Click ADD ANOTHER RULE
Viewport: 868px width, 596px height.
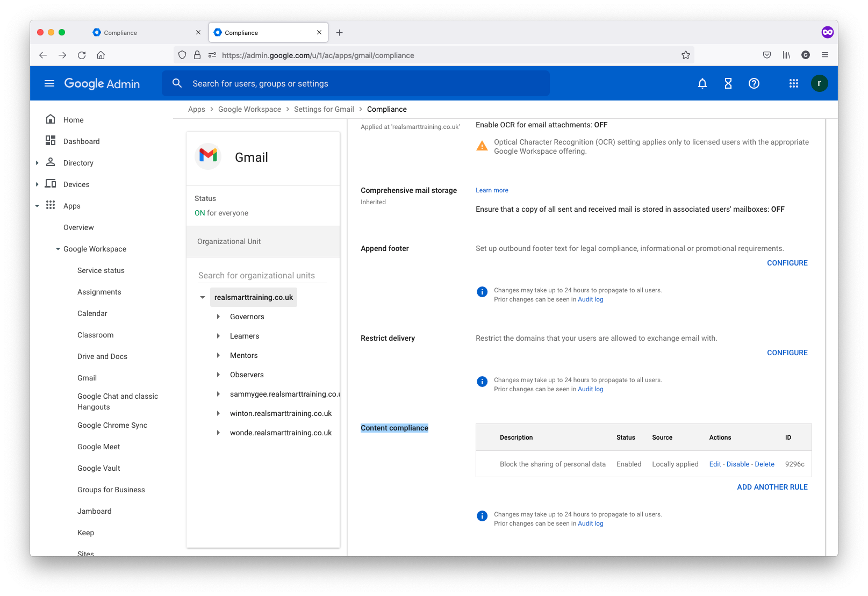coord(772,487)
